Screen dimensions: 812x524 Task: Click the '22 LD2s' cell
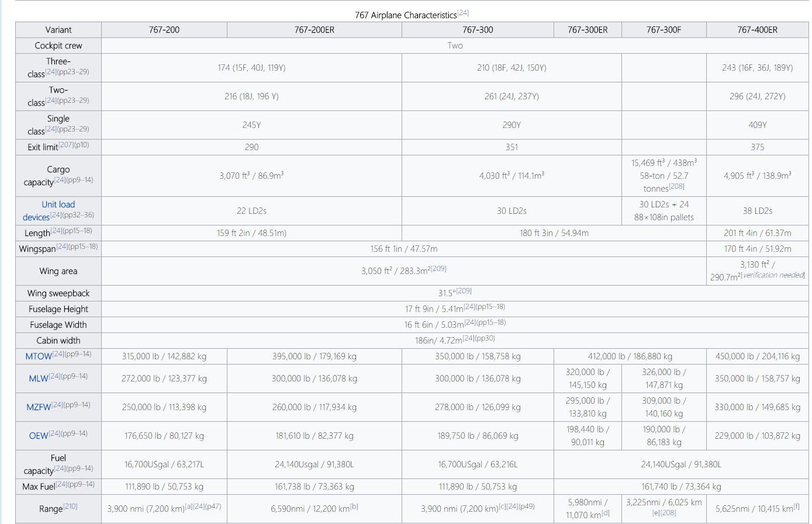[x=251, y=211]
